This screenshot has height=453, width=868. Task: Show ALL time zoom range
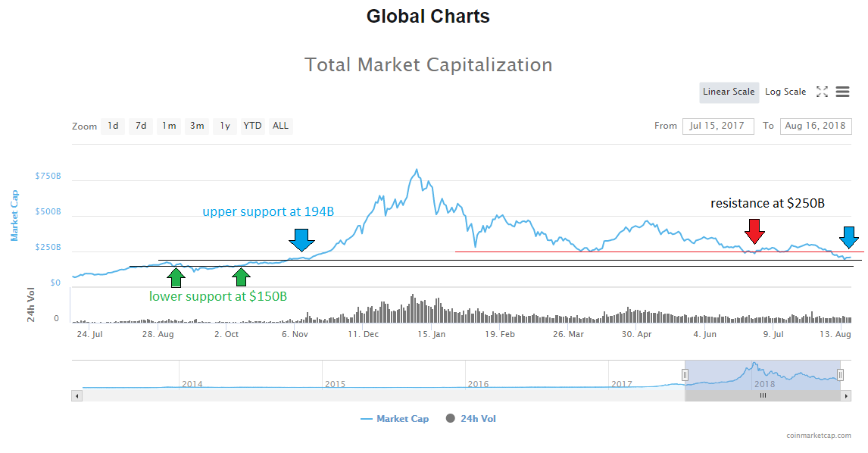coord(280,126)
